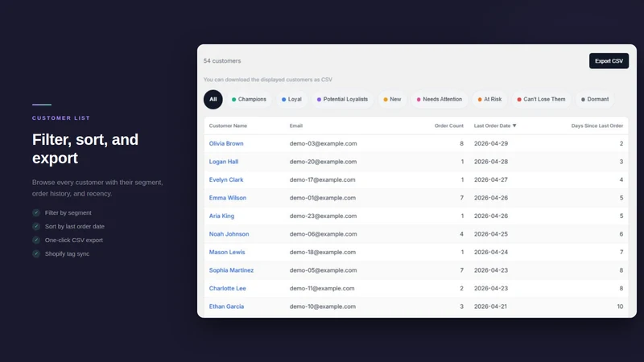This screenshot has width=644, height=362.
Task: Click the checkmark icon beside Filter by segment
Action: (x=36, y=212)
